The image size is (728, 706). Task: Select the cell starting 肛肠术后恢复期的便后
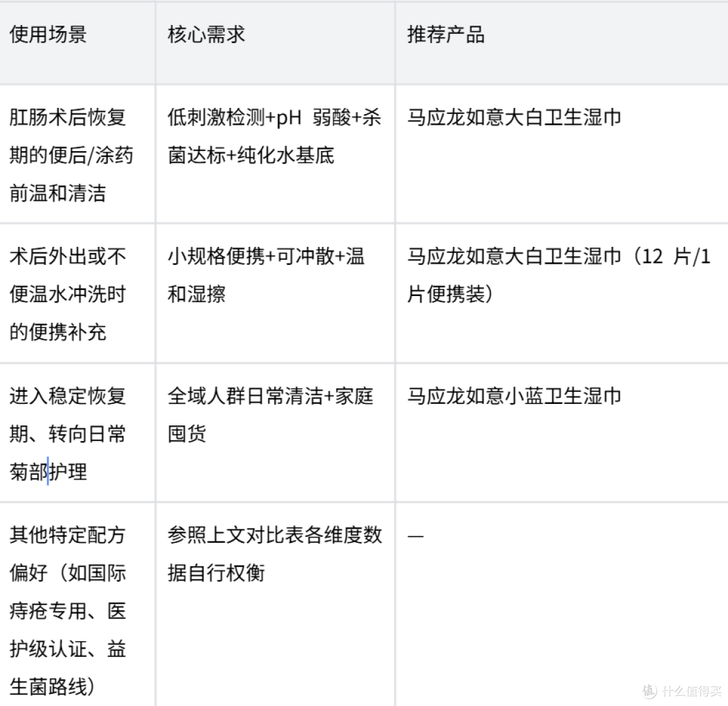coord(77,154)
